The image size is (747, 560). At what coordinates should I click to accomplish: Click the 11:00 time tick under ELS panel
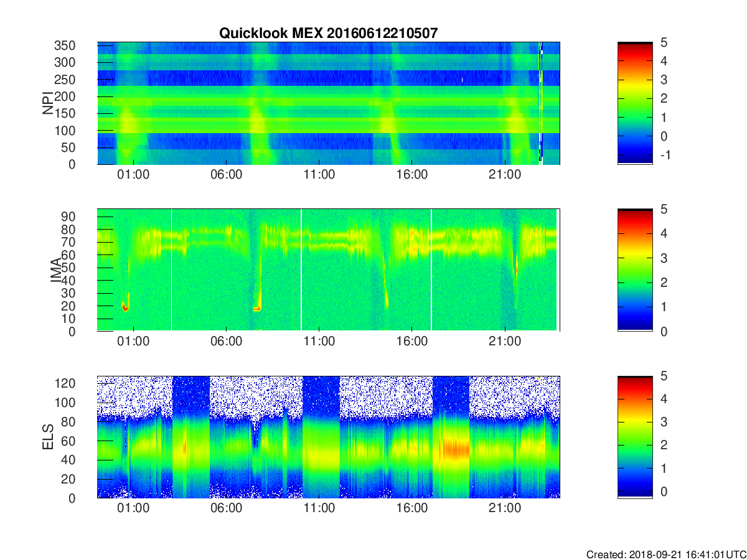pyautogui.click(x=319, y=509)
